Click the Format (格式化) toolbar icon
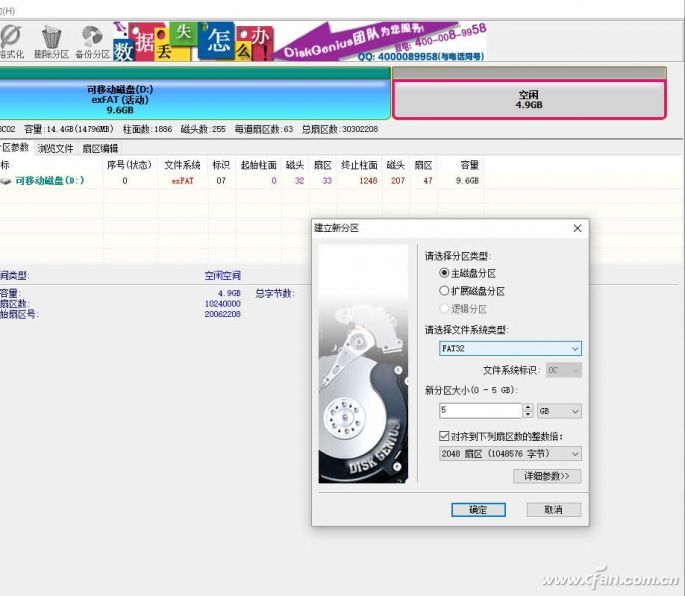This screenshot has height=596, width=685. [x=10, y=38]
